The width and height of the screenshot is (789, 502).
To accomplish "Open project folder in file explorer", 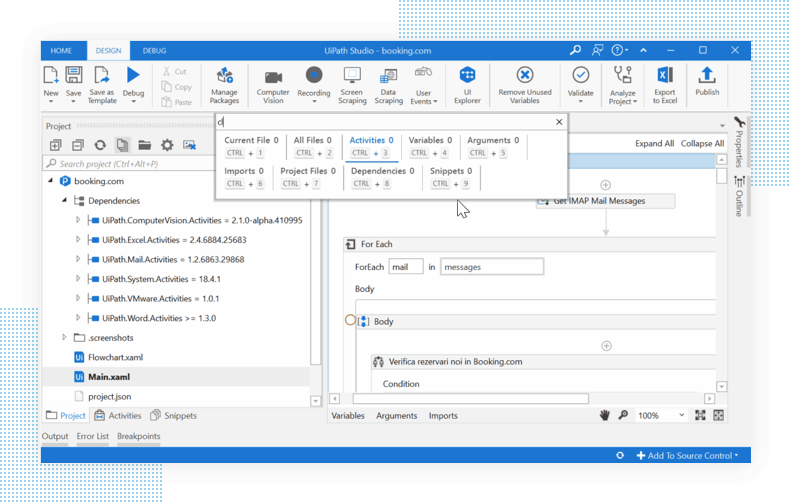I will 145,145.
